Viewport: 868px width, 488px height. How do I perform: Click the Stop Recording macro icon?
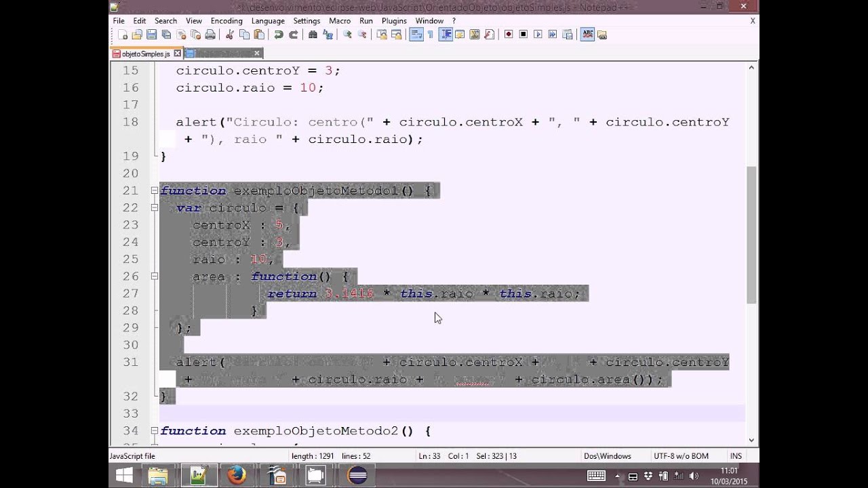click(523, 35)
